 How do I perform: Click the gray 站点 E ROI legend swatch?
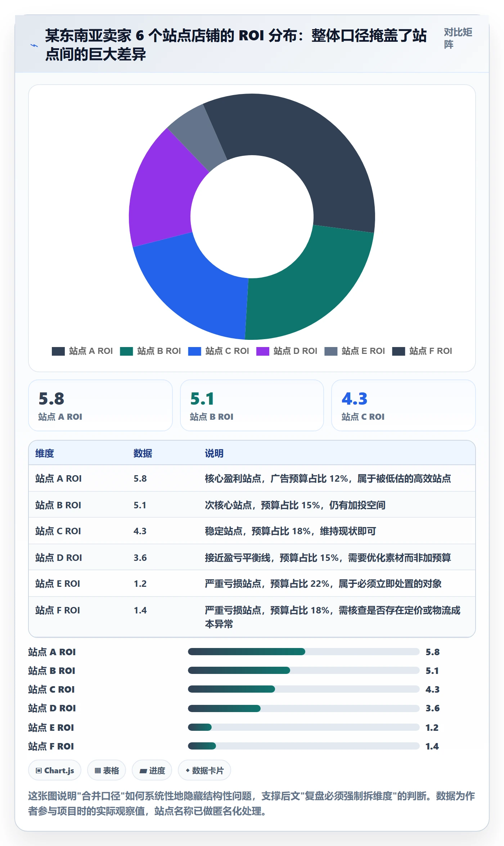331,351
